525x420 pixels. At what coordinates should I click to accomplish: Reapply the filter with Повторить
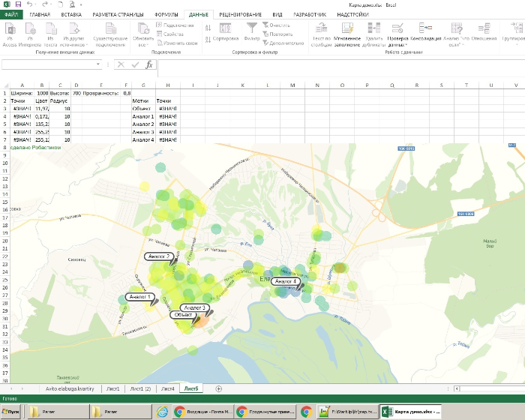(x=277, y=34)
